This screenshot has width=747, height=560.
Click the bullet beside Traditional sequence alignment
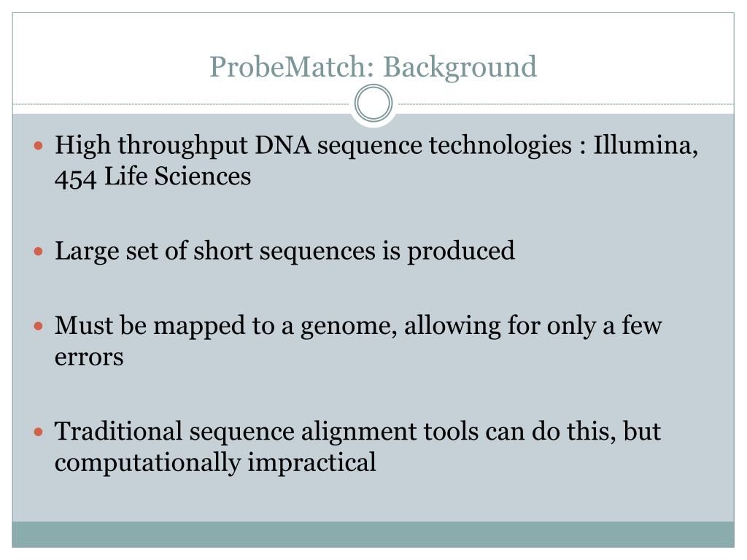point(39,432)
